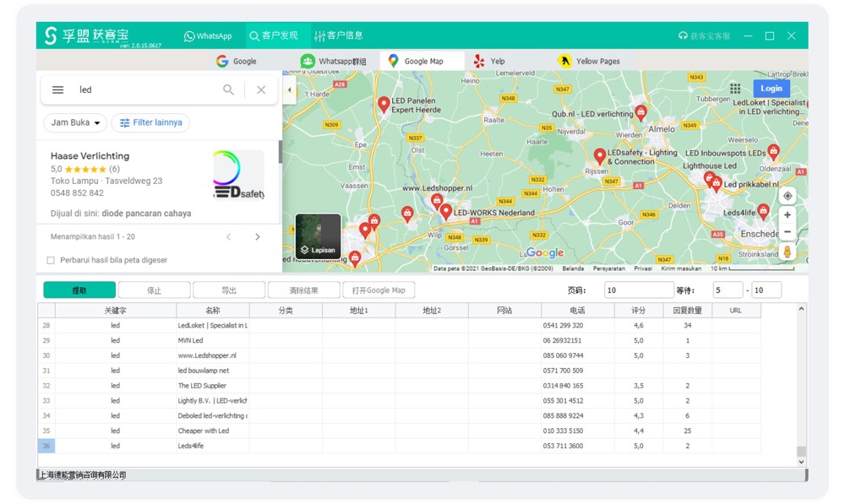Click the my-location target icon on the map
This screenshot has width=845, height=504.
787,195
